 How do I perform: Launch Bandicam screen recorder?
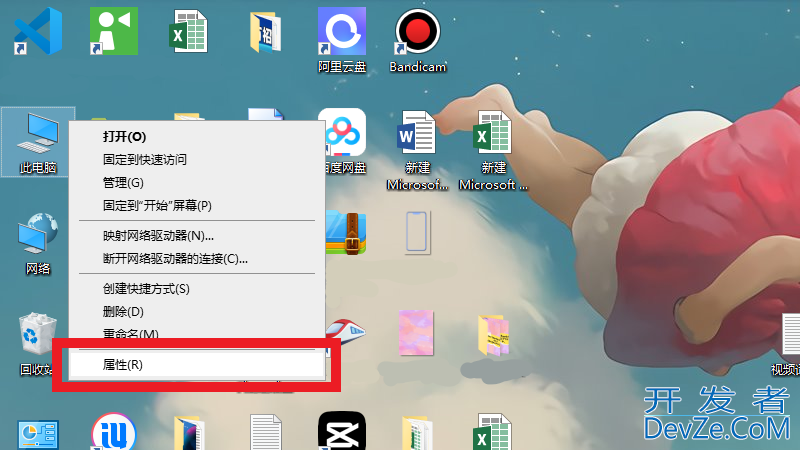tap(417, 41)
